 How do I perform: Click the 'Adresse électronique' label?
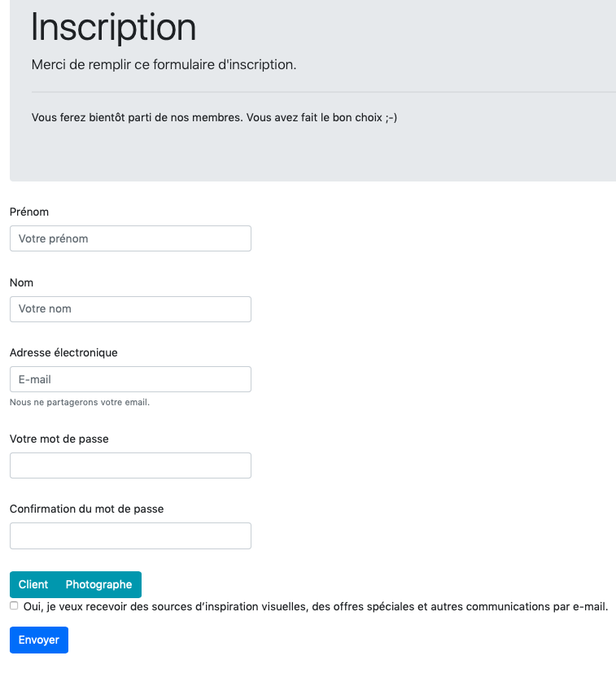[x=63, y=352]
